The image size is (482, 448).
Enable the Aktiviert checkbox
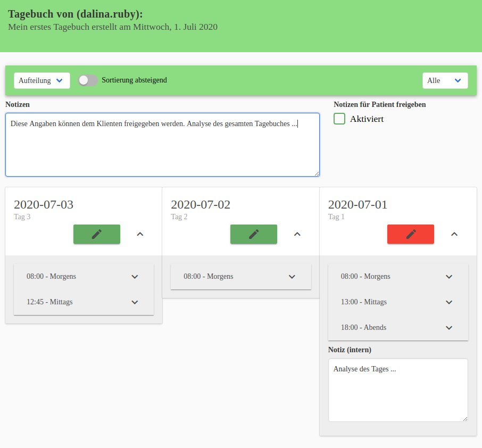[339, 119]
